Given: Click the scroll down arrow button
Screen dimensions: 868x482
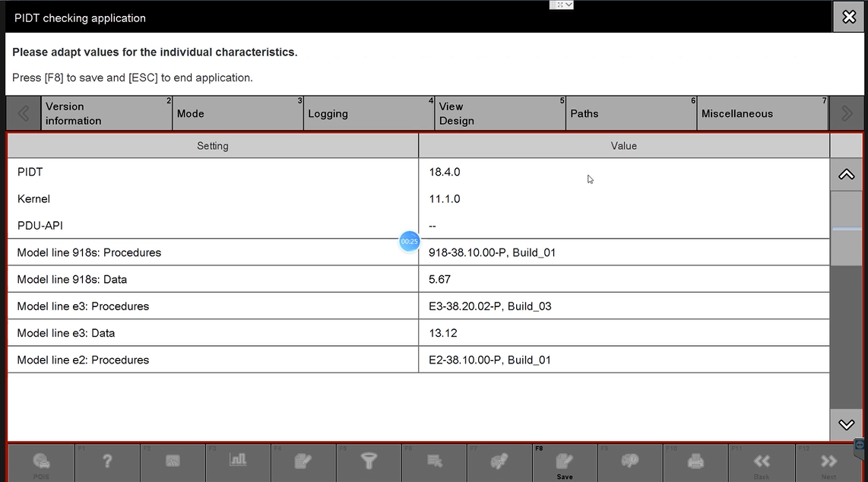Looking at the screenshot, I should click(x=846, y=425).
